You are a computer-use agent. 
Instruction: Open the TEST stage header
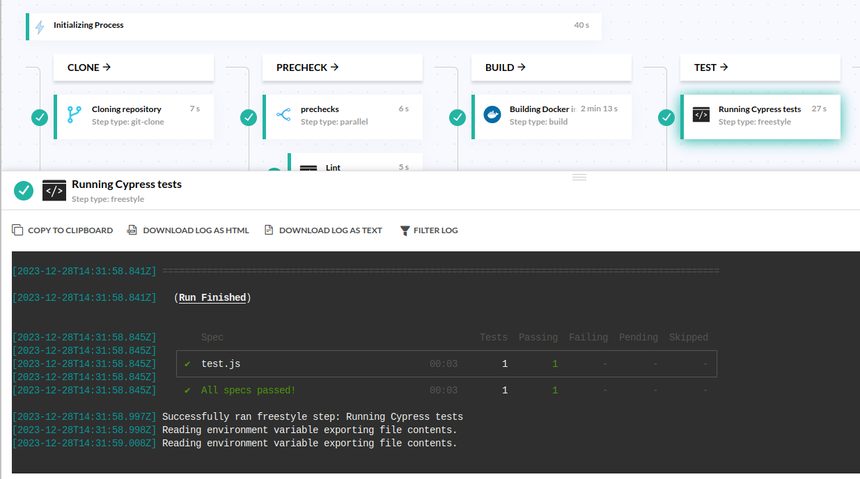pos(760,68)
